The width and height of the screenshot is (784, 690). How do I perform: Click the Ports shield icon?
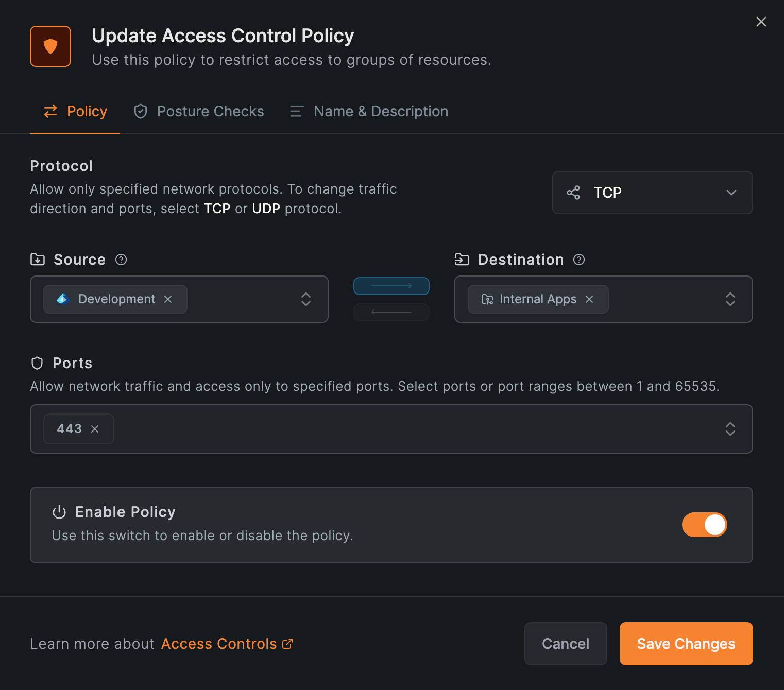(x=37, y=363)
